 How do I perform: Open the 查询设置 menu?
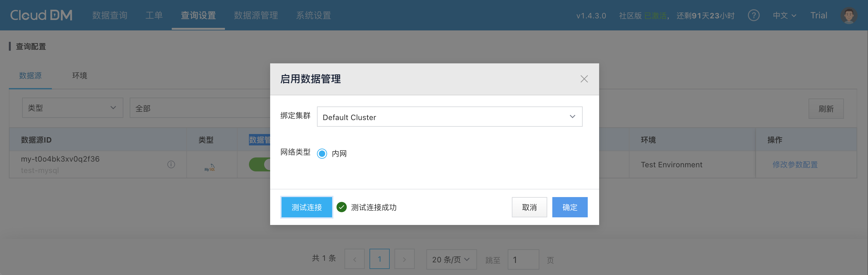click(x=198, y=15)
